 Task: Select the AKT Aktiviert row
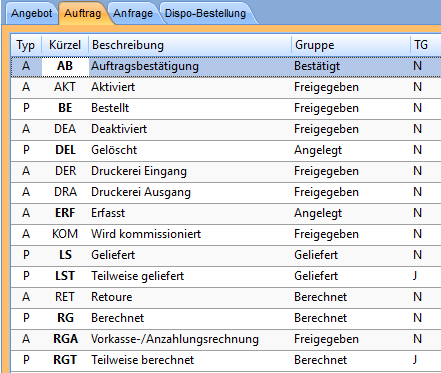[226, 87]
